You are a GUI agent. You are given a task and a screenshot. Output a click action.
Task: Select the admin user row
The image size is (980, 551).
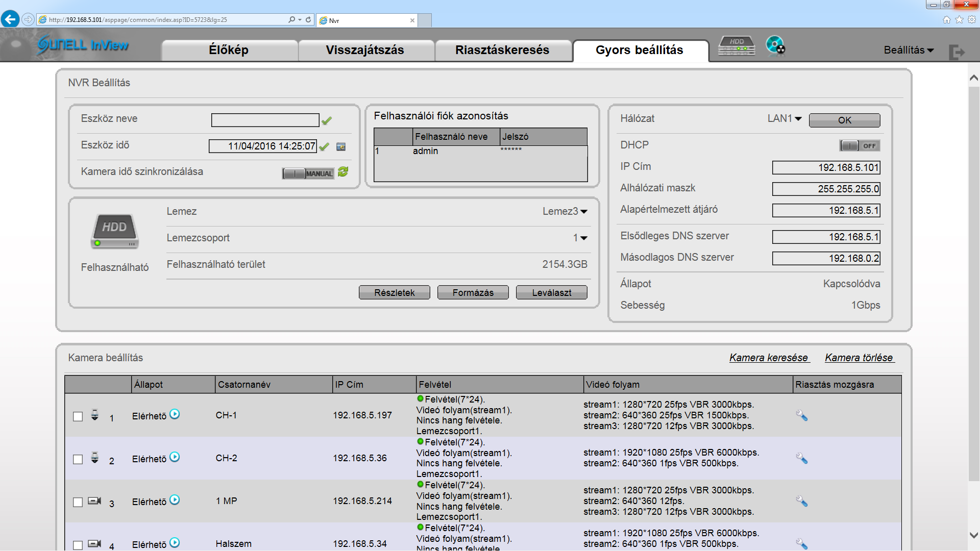[x=480, y=151]
